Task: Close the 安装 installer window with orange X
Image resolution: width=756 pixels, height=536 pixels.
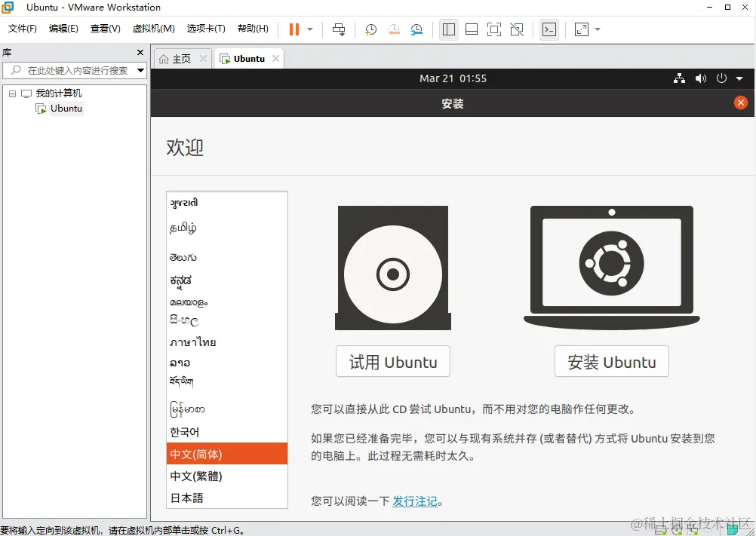Action: point(741,103)
